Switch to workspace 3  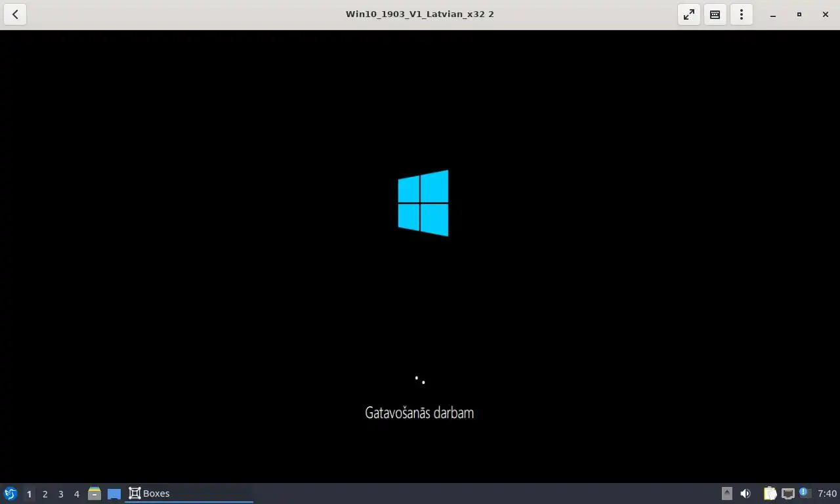[x=61, y=493]
